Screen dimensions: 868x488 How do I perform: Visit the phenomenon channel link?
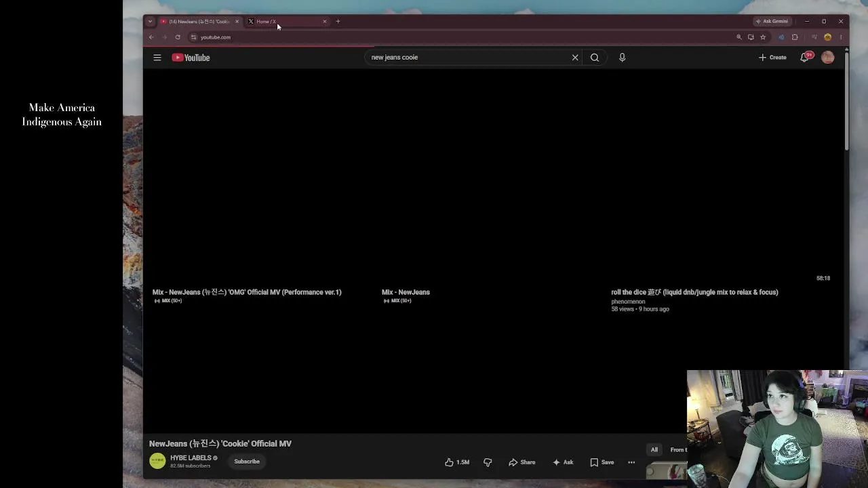coord(628,302)
